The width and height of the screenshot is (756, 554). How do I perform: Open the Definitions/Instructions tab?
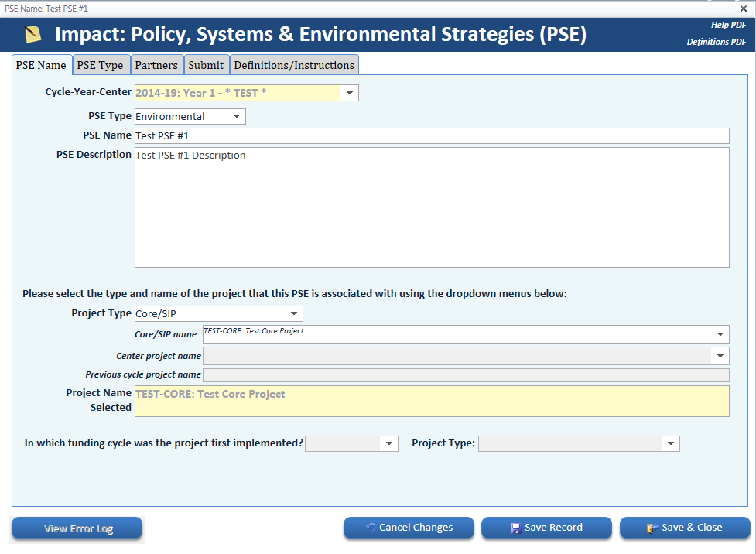tap(294, 65)
